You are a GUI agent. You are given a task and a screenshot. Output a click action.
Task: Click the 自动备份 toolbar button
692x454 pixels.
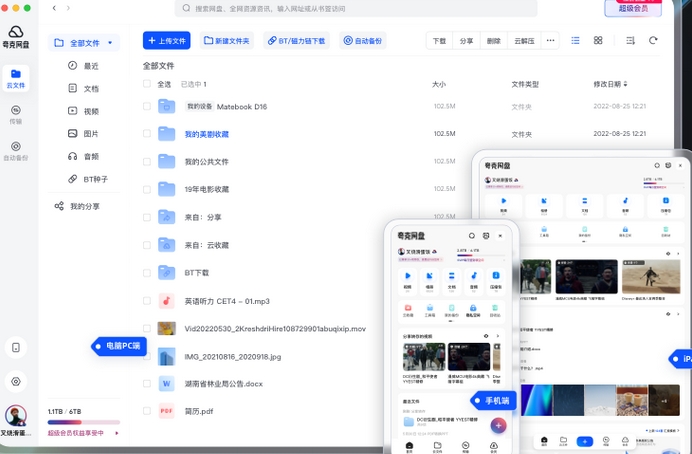coord(363,41)
